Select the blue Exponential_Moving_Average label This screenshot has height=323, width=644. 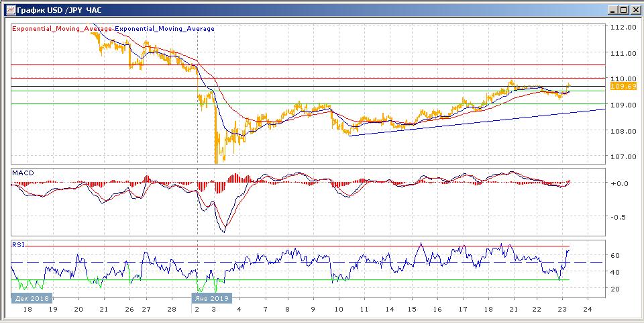coord(165,29)
